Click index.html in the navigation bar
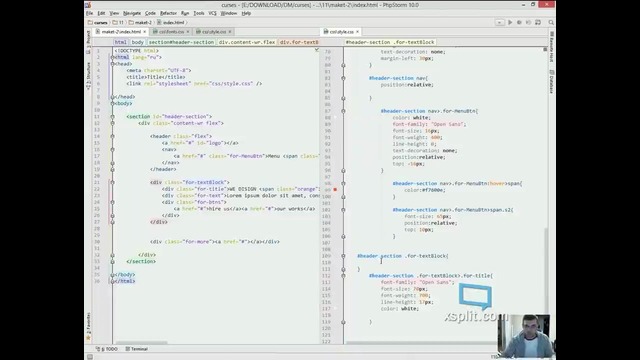The width and height of the screenshot is (640, 360). click(x=171, y=22)
